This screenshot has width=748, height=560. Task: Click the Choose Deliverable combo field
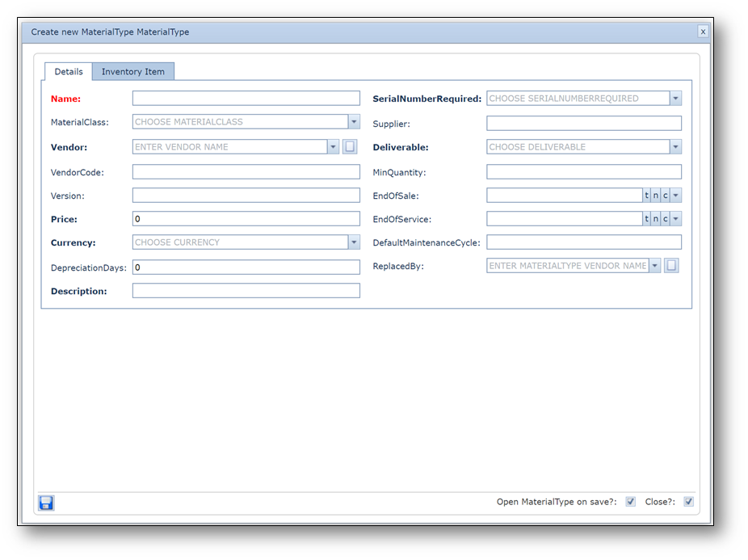(x=578, y=146)
